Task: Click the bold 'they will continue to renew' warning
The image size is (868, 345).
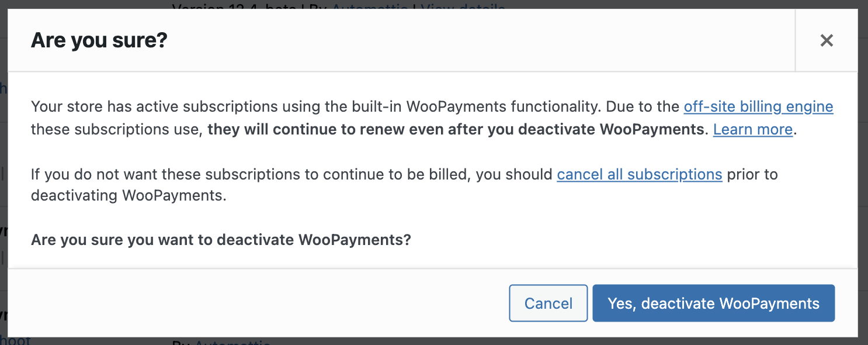Action: (456, 129)
